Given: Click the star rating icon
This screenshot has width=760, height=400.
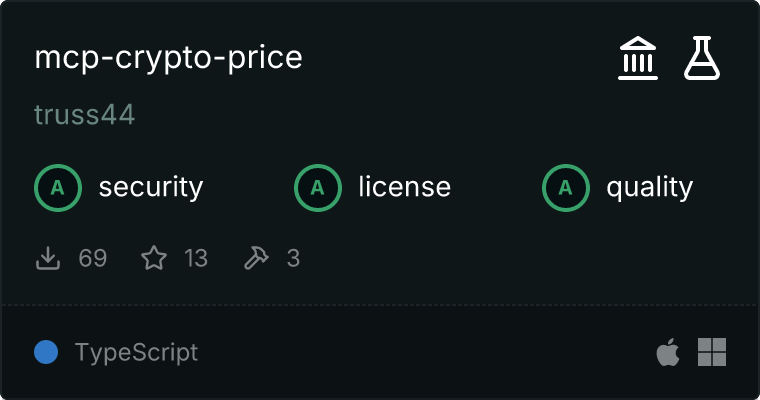Looking at the screenshot, I should [x=154, y=259].
